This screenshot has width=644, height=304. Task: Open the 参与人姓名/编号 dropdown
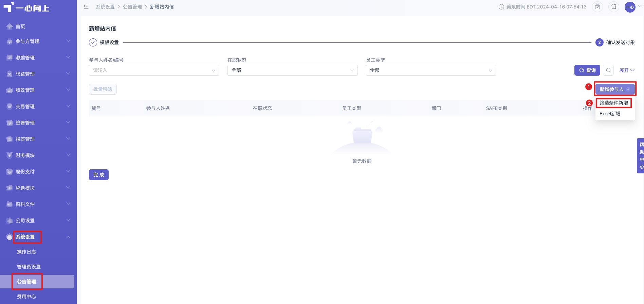(154, 70)
